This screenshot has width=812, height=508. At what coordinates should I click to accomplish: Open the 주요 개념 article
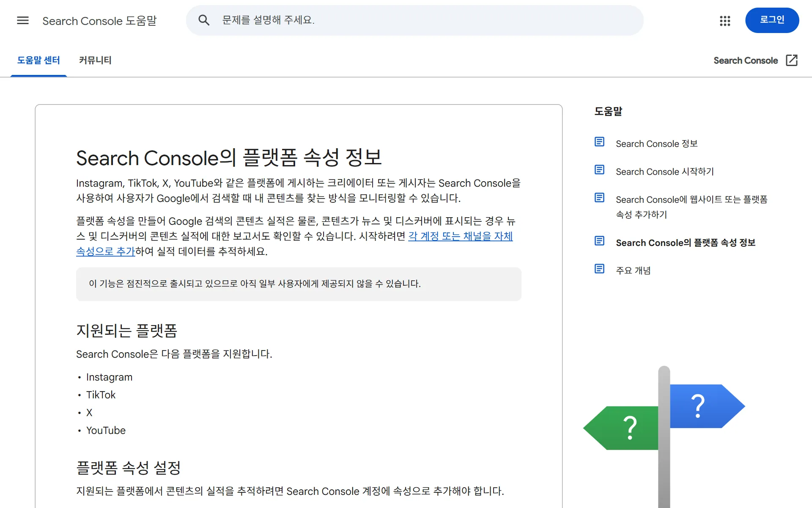pyautogui.click(x=633, y=271)
